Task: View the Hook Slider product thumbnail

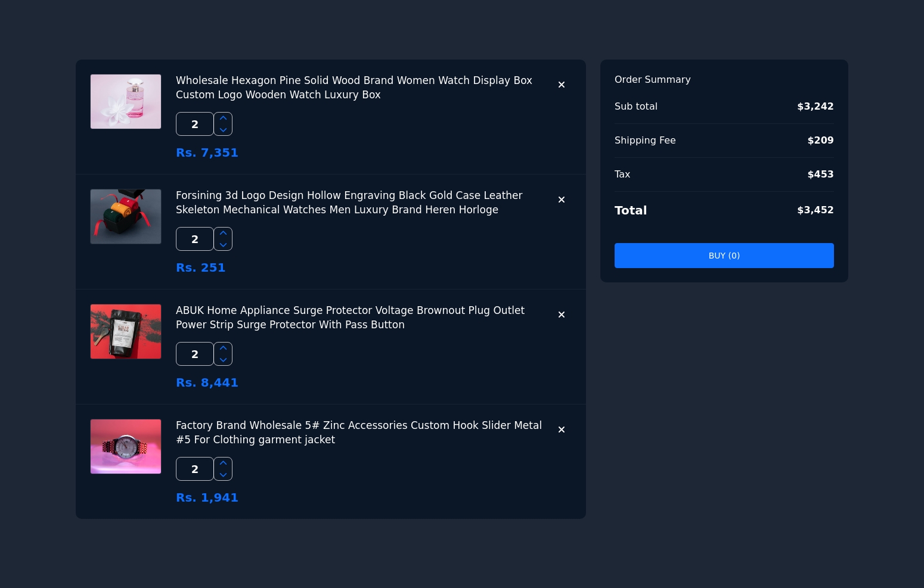Action: [x=125, y=446]
